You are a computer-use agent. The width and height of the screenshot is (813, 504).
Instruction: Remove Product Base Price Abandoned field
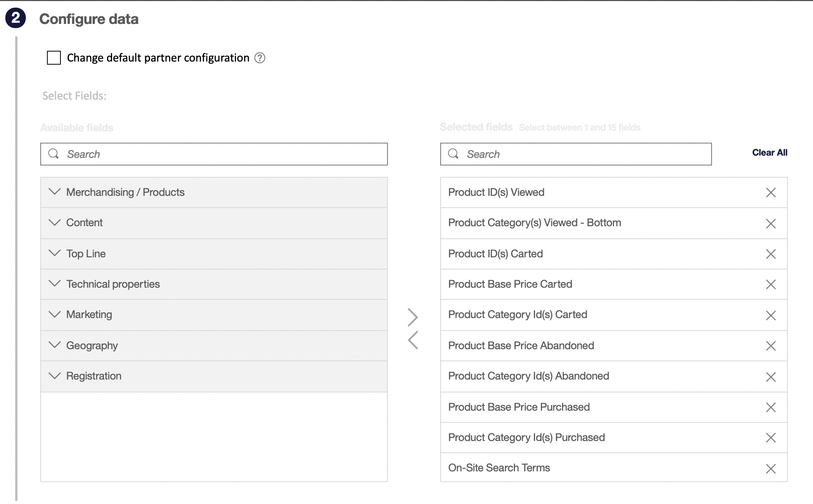tap(771, 346)
